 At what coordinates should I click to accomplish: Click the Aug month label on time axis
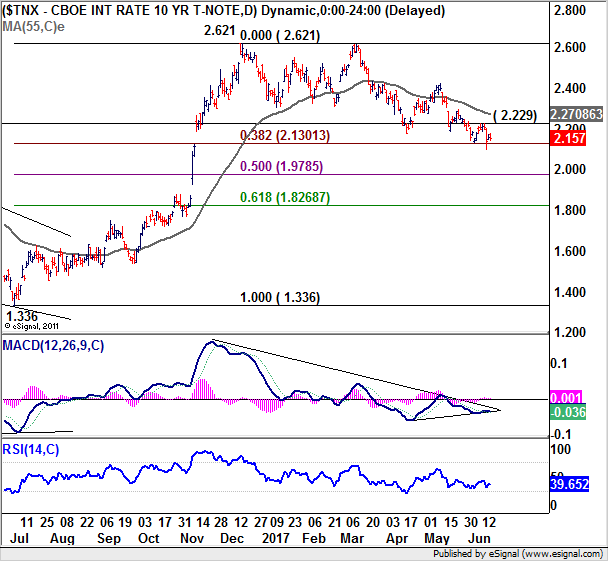[x=62, y=539]
